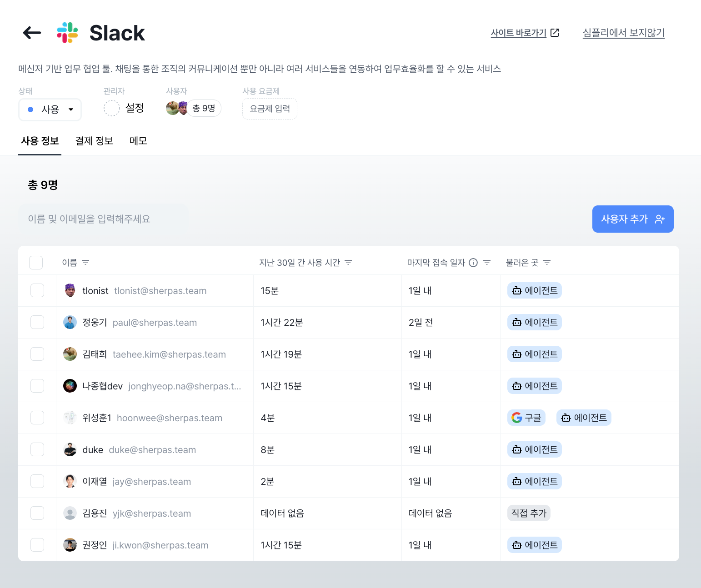Image resolution: width=701 pixels, height=588 pixels.
Task: Open the 상태 dropdown showing 사용
Action: click(50, 110)
